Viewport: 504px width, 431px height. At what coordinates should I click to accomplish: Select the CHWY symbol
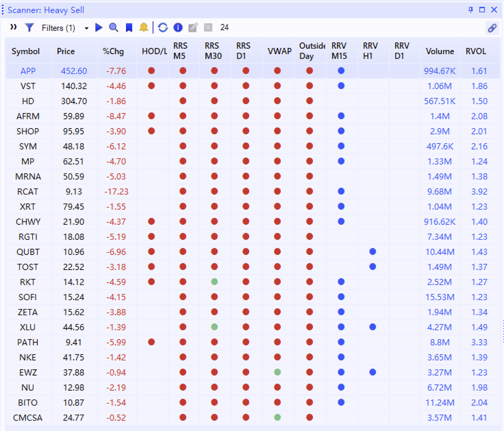pyautogui.click(x=28, y=222)
